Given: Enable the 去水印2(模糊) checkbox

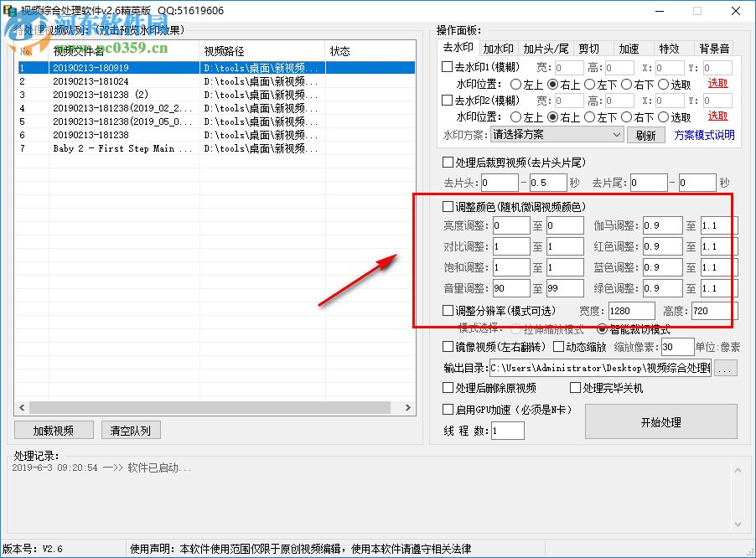Looking at the screenshot, I should click(448, 99).
